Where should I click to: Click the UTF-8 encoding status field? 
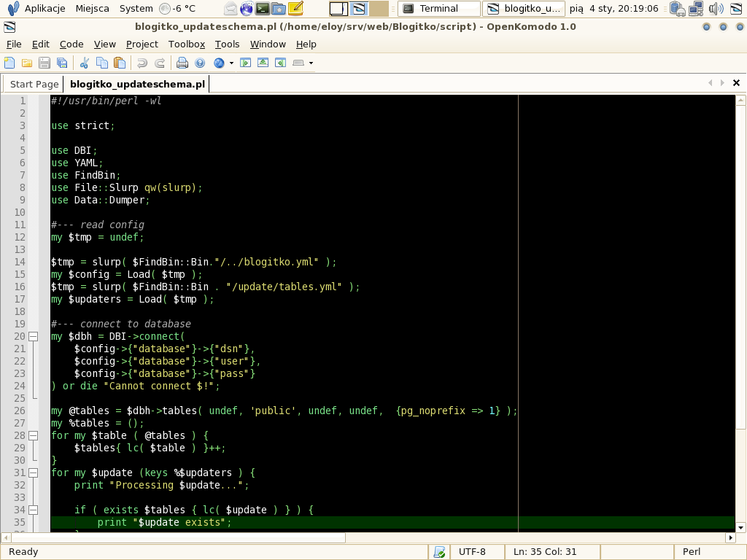pos(472,552)
